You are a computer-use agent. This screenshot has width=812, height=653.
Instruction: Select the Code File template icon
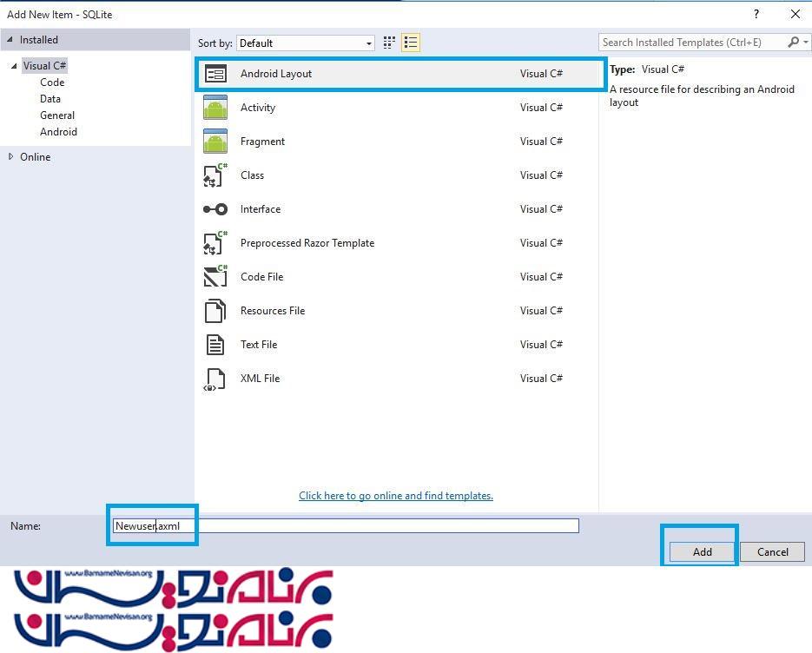coord(215,277)
